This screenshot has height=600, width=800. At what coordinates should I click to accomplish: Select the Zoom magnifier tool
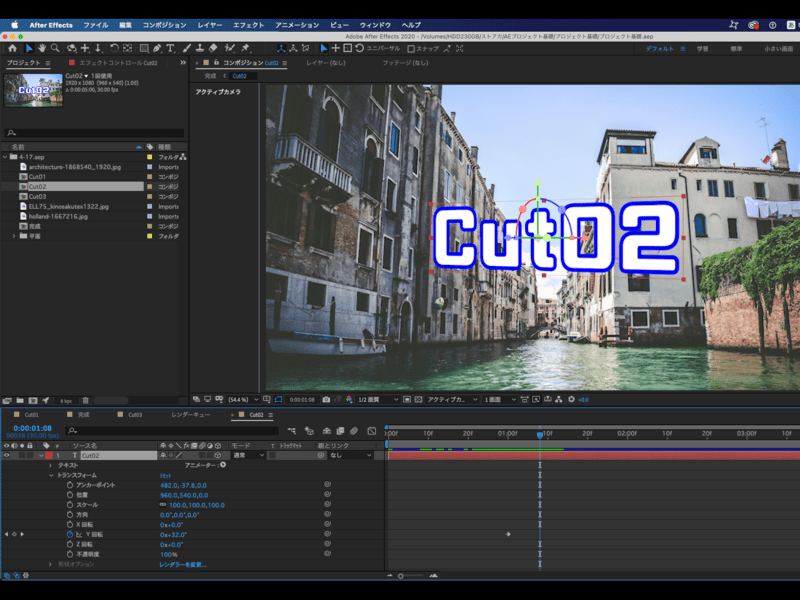[55, 48]
